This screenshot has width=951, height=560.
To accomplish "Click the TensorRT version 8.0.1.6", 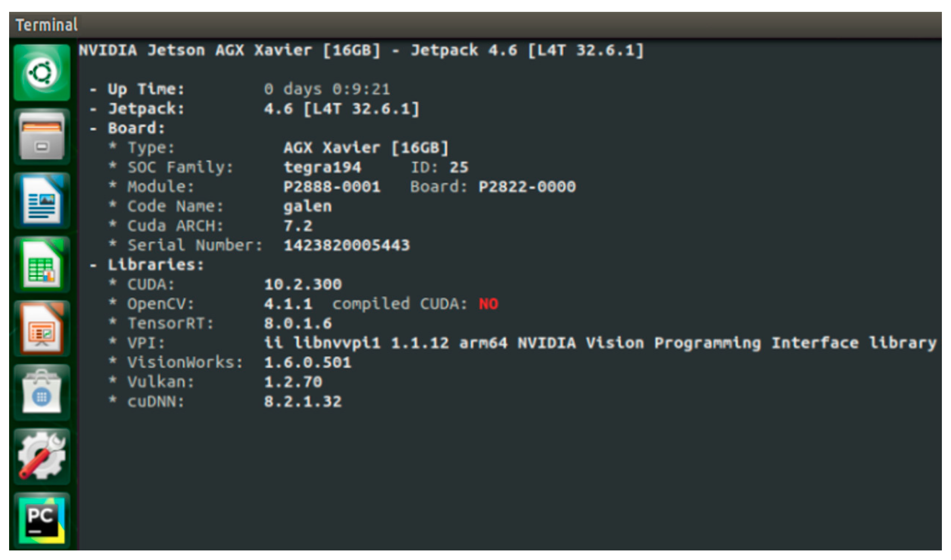I will [298, 324].
